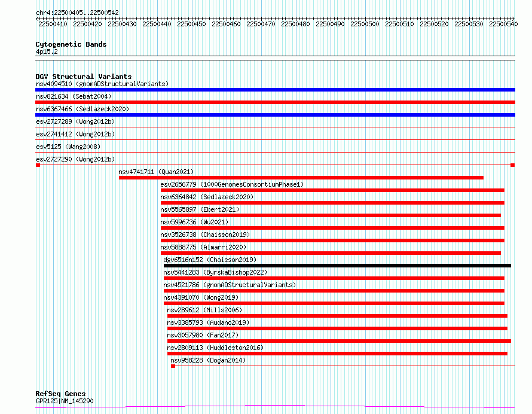The height and width of the screenshot is (414, 532).
Task: Click the thin red line of esv5125
Action: coord(275,152)
